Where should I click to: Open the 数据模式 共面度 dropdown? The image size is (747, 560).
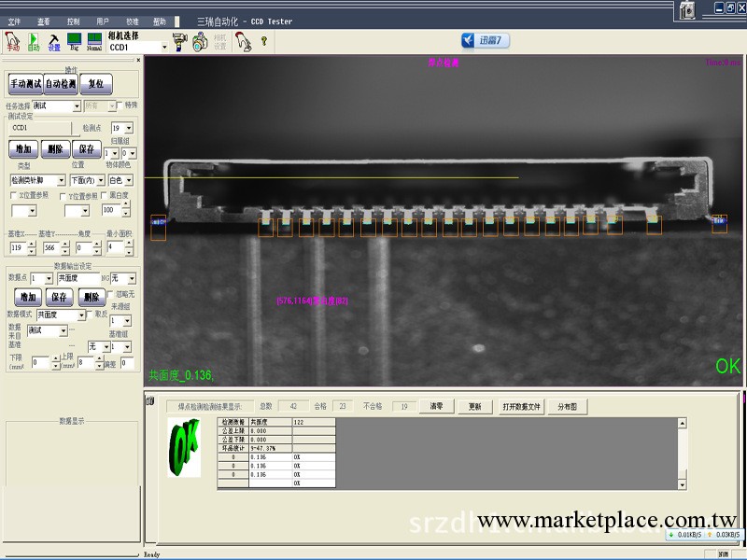[81, 315]
